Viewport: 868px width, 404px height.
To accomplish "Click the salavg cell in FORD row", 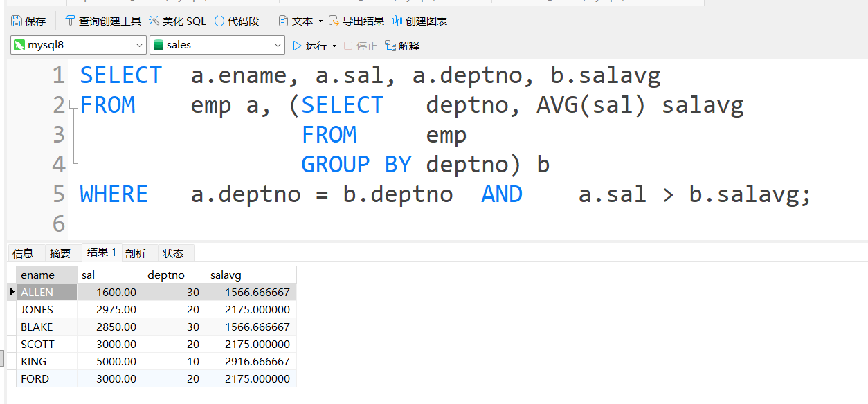I will (x=251, y=378).
